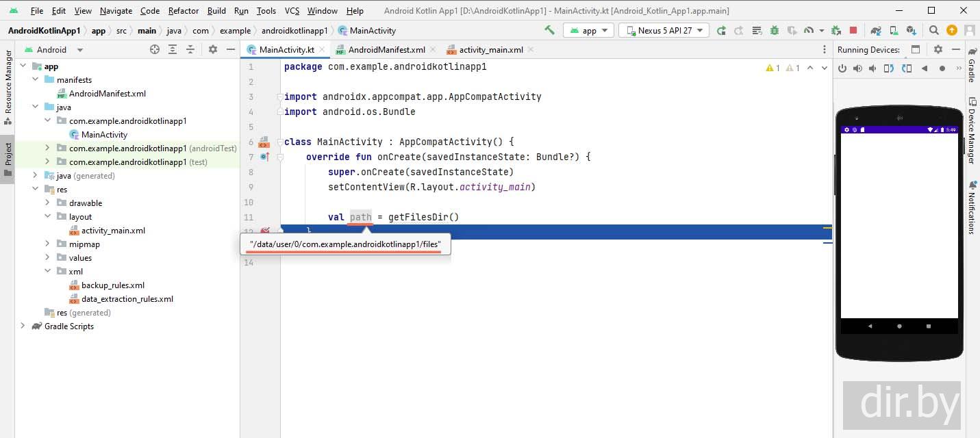The height and width of the screenshot is (438, 980).
Task: Open the VCS menu
Action: click(292, 10)
